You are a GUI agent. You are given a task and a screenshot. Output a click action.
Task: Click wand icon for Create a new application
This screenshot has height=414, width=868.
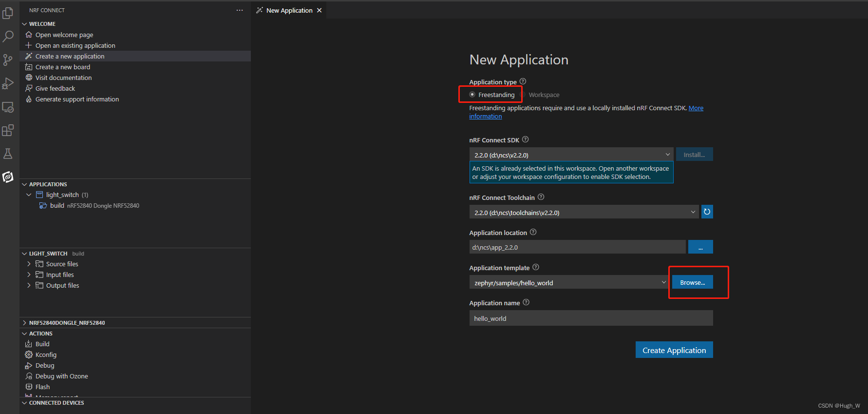click(29, 56)
